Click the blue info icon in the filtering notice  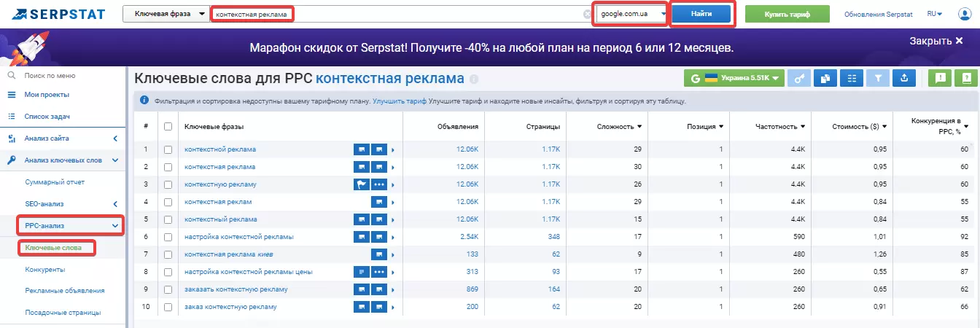click(144, 101)
